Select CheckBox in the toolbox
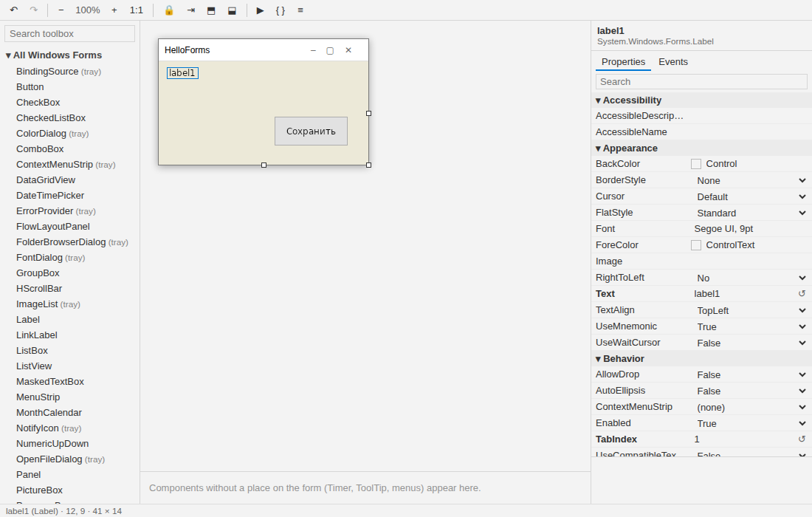Viewport: 812px width, 517px height. point(38,103)
